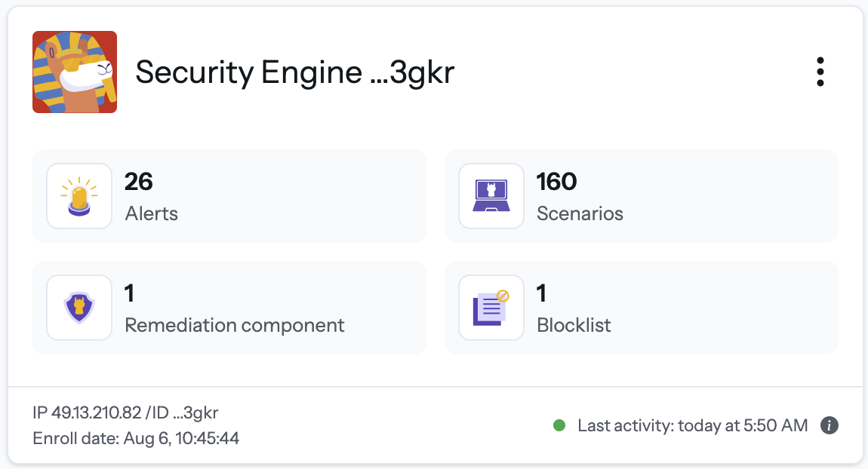
Task: Click the yellow siren Alerts icon
Action: [x=79, y=196]
